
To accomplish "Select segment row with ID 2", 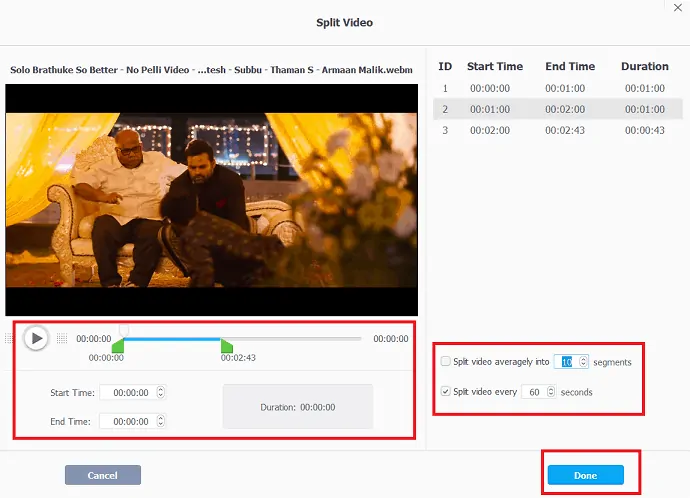I will [x=558, y=109].
